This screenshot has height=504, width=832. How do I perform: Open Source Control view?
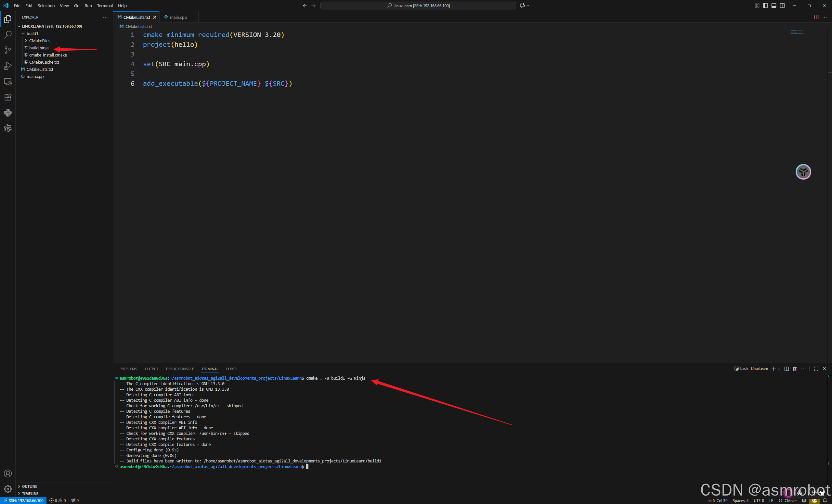tap(8, 50)
